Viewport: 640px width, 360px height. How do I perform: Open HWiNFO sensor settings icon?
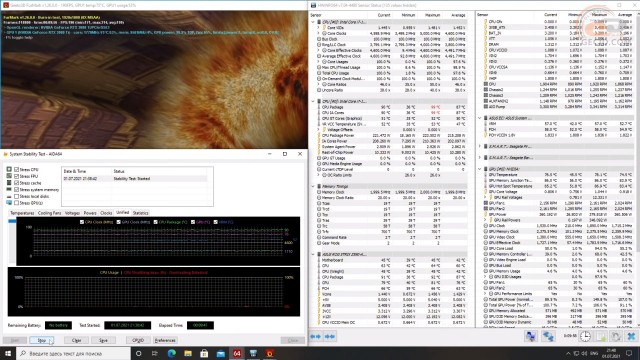616,336
